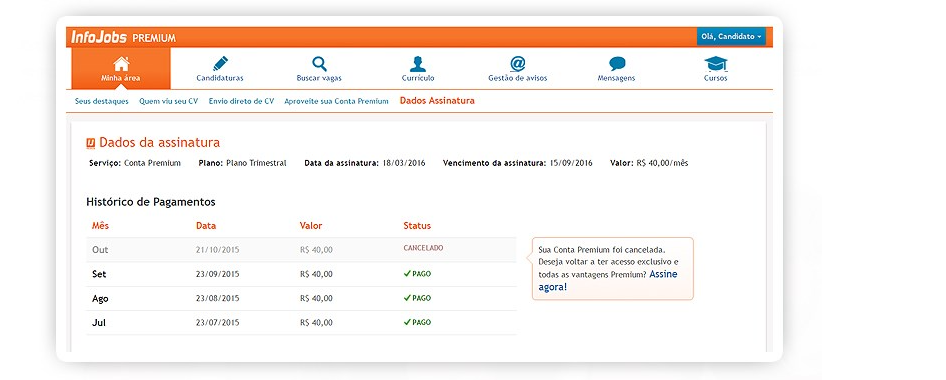Click the Status column header
Viewport: 946px width, 380px height.
pyautogui.click(x=417, y=226)
